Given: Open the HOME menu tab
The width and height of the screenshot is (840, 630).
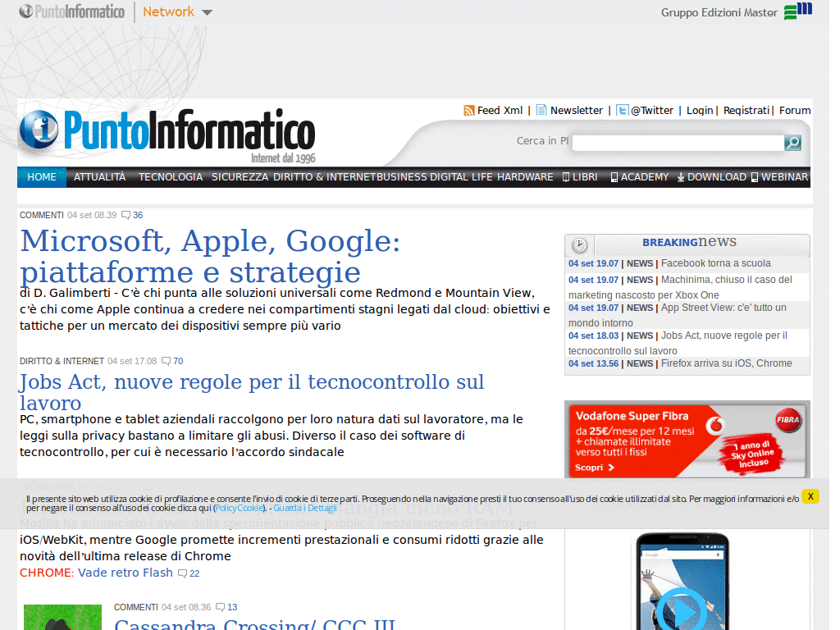Looking at the screenshot, I should pyautogui.click(x=42, y=177).
